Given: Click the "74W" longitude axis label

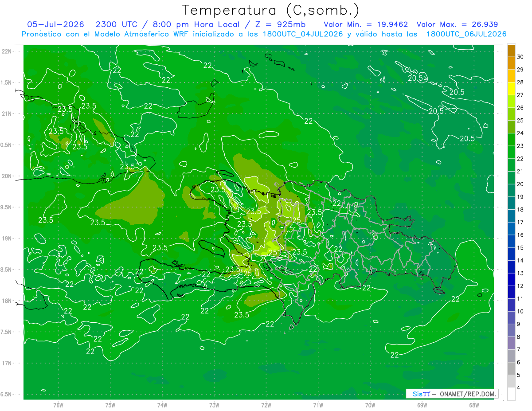Looking at the screenshot, I should pos(162,405).
